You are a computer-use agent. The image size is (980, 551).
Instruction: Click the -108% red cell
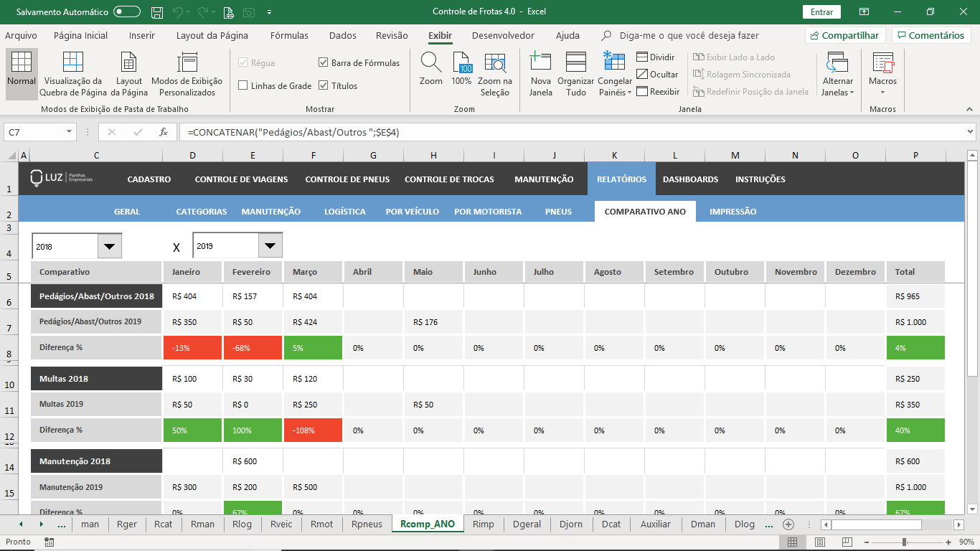[x=314, y=430]
